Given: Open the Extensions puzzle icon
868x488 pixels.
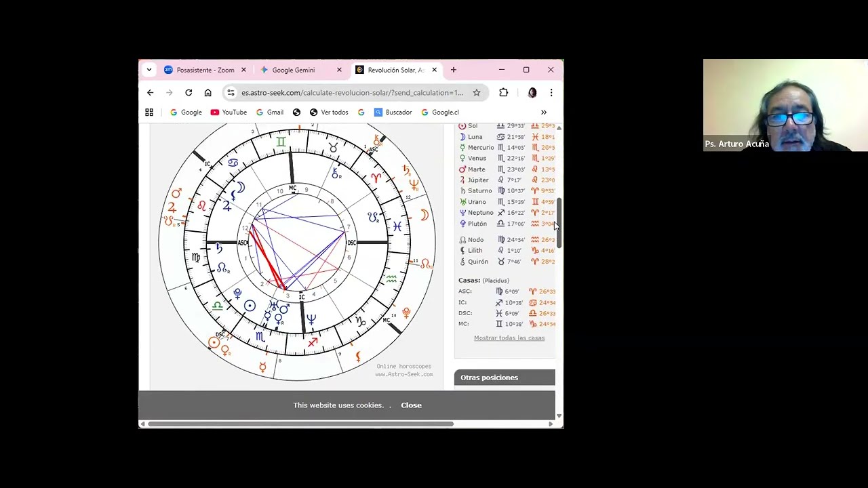Looking at the screenshot, I should tap(503, 93).
